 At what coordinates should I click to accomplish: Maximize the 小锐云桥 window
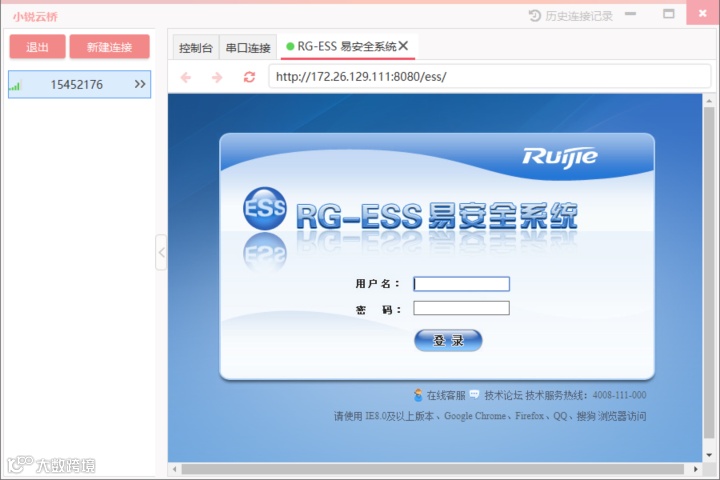(x=669, y=14)
